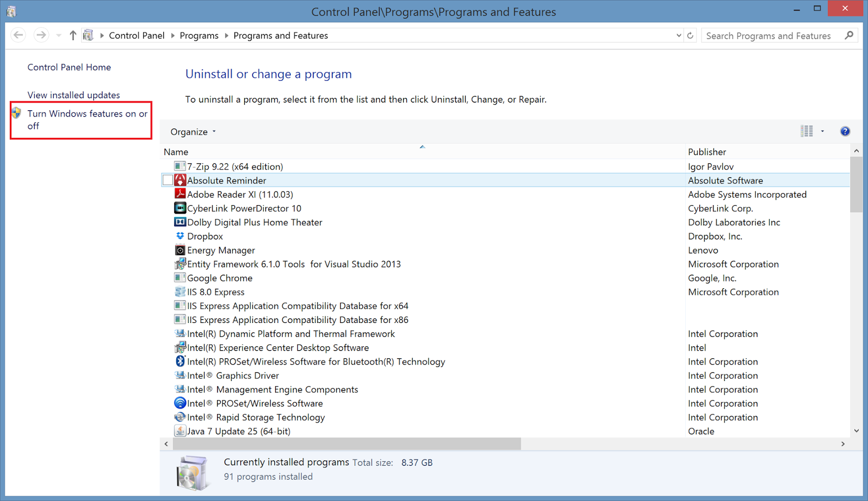Click the 7-Zip 9.22 program icon
Image resolution: width=868 pixels, height=501 pixels.
[x=180, y=166]
